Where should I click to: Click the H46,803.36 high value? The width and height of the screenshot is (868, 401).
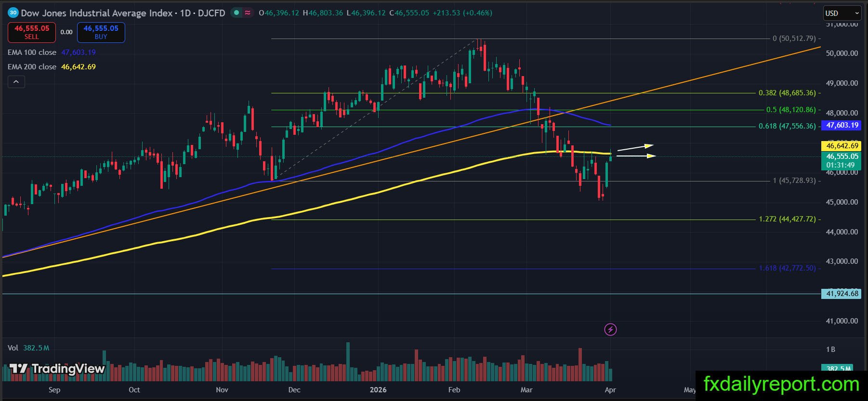click(x=323, y=13)
